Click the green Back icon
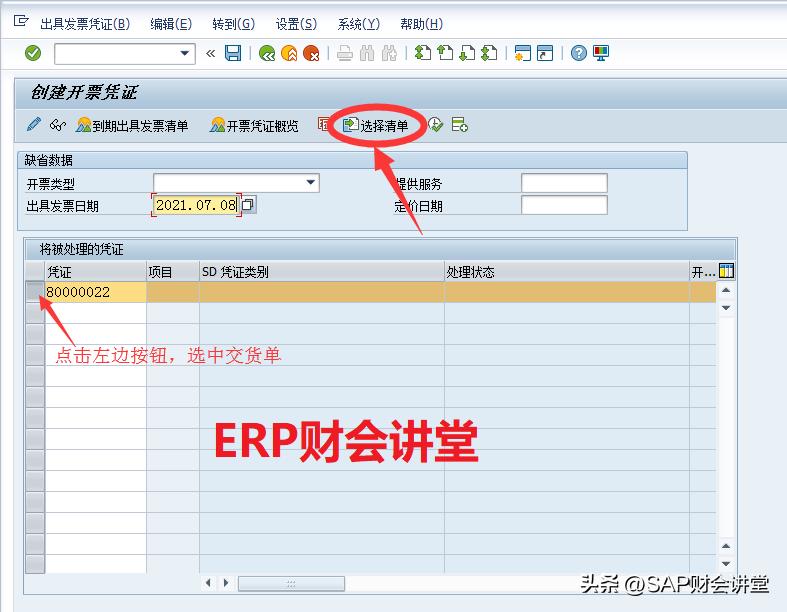Screen dimensions: 787x612 click(x=267, y=53)
